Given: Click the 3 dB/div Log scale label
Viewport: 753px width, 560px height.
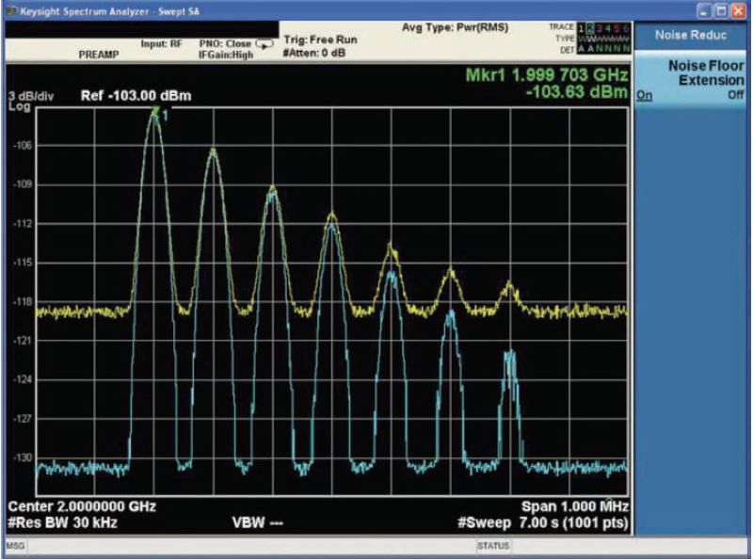Looking at the screenshot, I should (x=31, y=102).
